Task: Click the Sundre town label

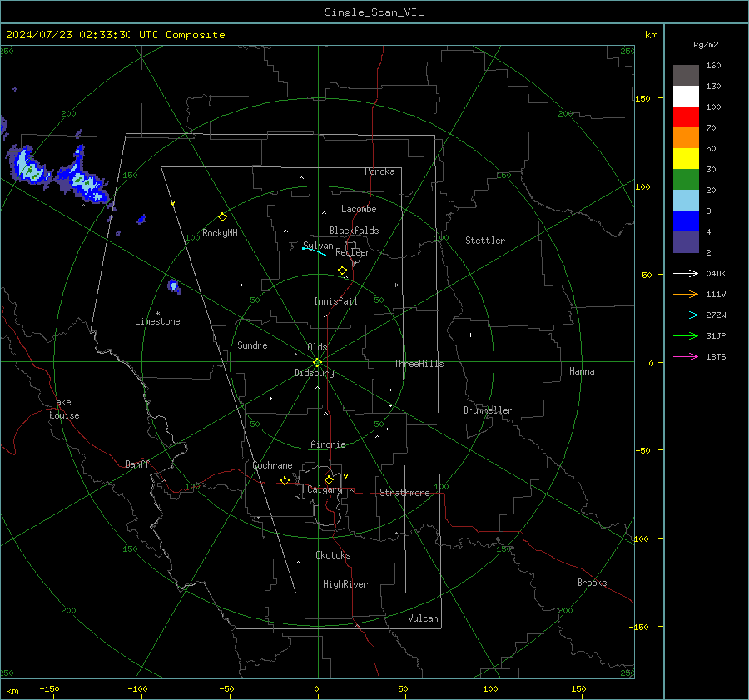Action: pos(252,345)
